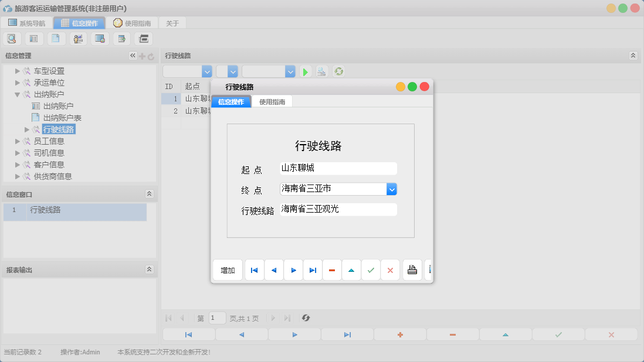The height and width of the screenshot is (362, 644).
Task: Select the green run arrow in 行驶线路 panel
Action: point(305,71)
